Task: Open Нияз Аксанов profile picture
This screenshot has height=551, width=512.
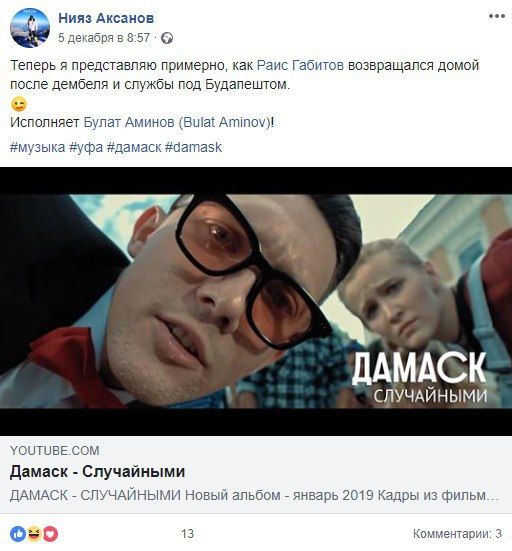Action: (30, 28)
